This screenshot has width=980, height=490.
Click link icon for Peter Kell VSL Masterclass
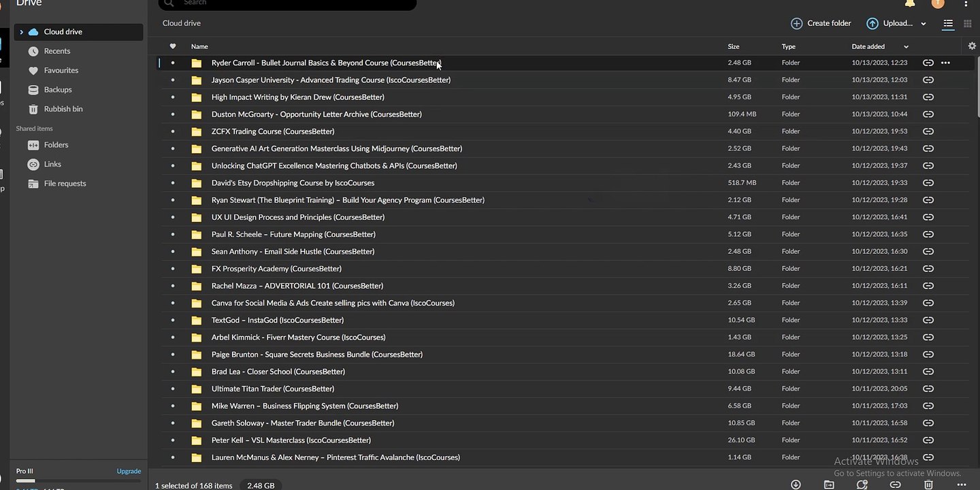point(928,440)
